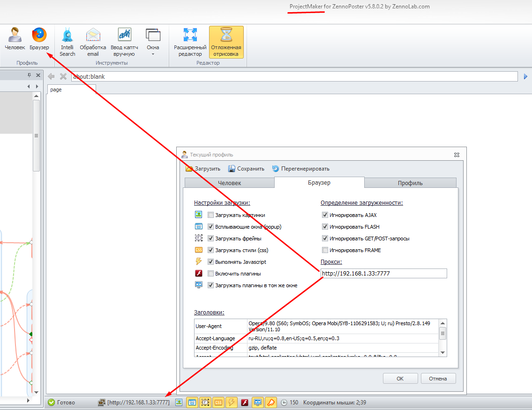The height and width of the screenshot is (410, 532).
Task: Open Ввод каптч вручную tool
Action: (x=124, y=42)
